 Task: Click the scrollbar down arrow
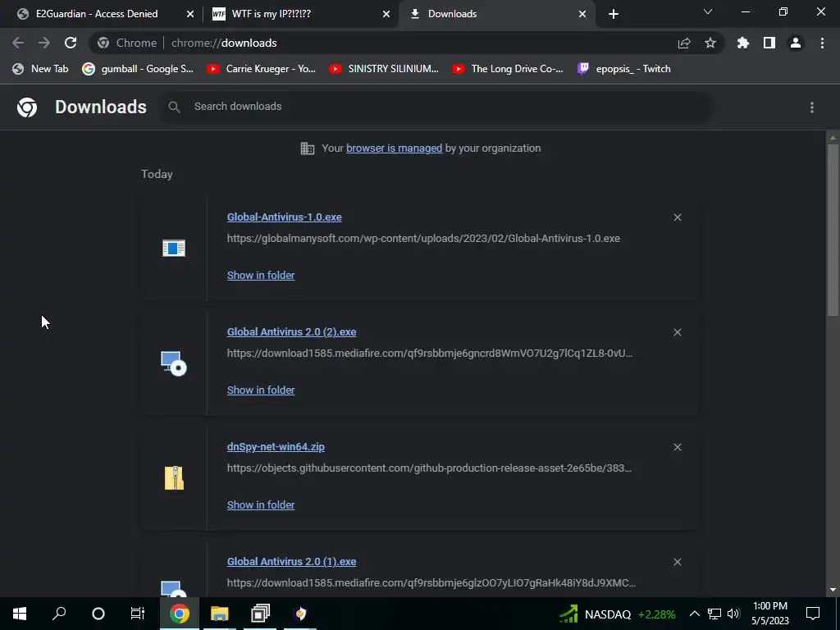pos(833,590)
